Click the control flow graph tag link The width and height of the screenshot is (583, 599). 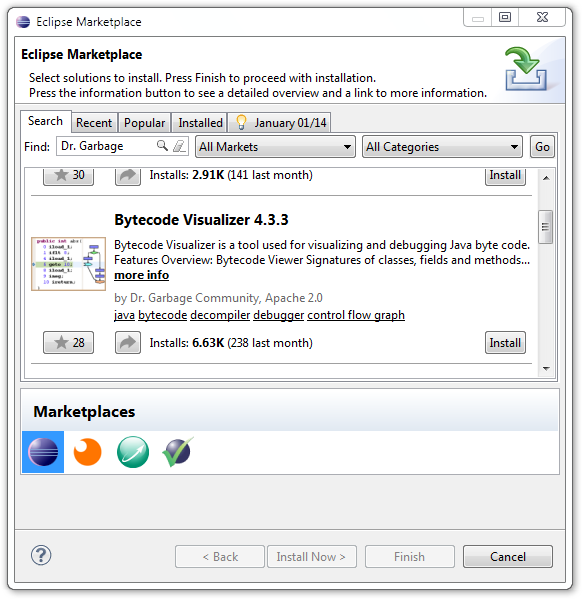point(356,315)
